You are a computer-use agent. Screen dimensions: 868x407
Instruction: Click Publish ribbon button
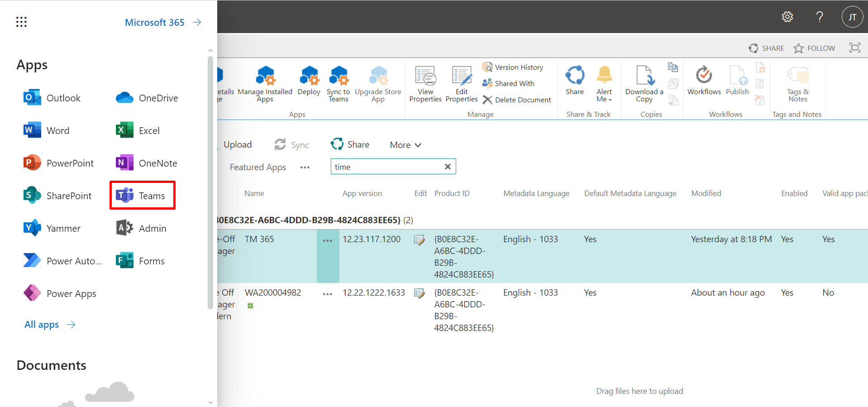[x=738, y=81]
